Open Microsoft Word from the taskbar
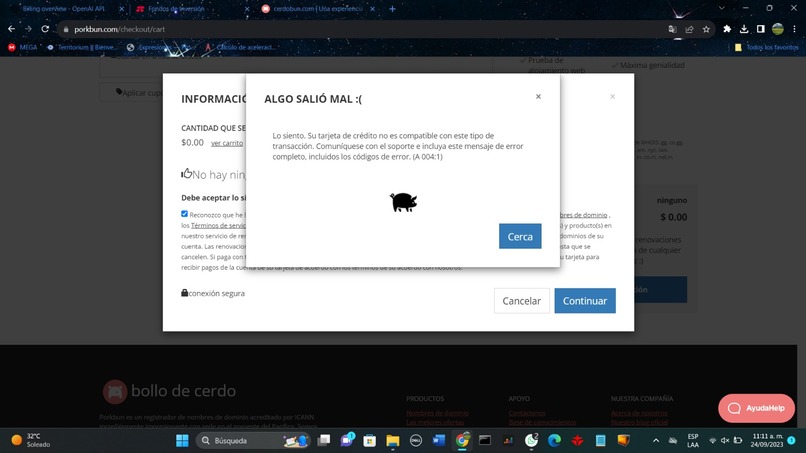The height and width of the screenshot is (453, 806). click(439, 441)
